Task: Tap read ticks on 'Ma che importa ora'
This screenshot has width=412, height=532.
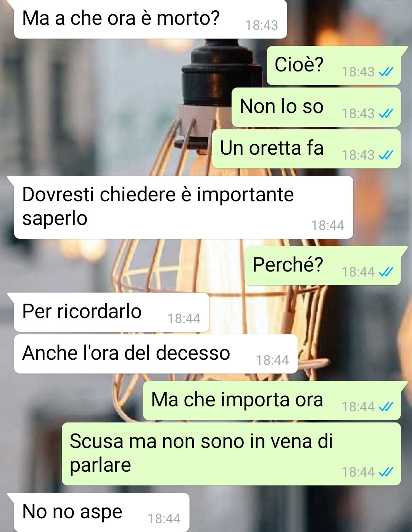Action: [x=386, y=407]
